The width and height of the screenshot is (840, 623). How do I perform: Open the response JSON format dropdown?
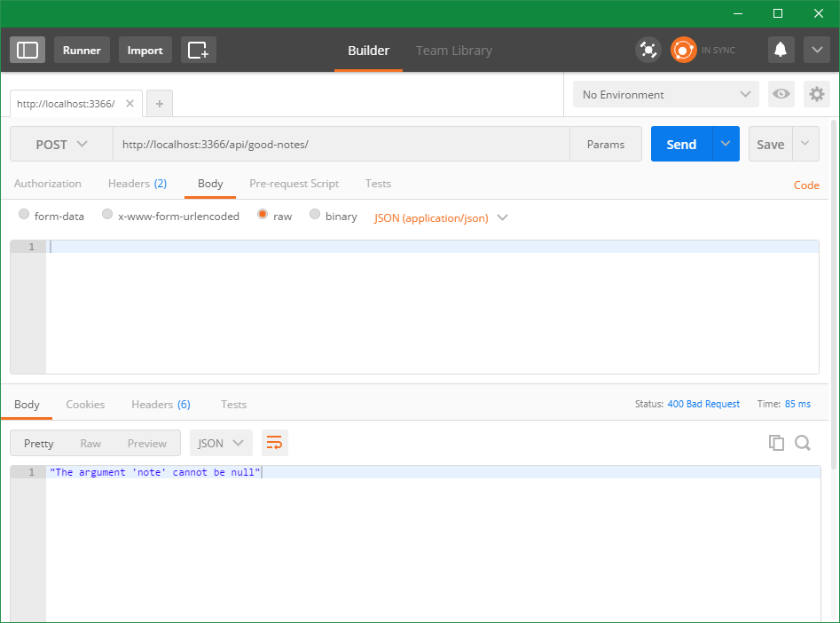point(221,443)
